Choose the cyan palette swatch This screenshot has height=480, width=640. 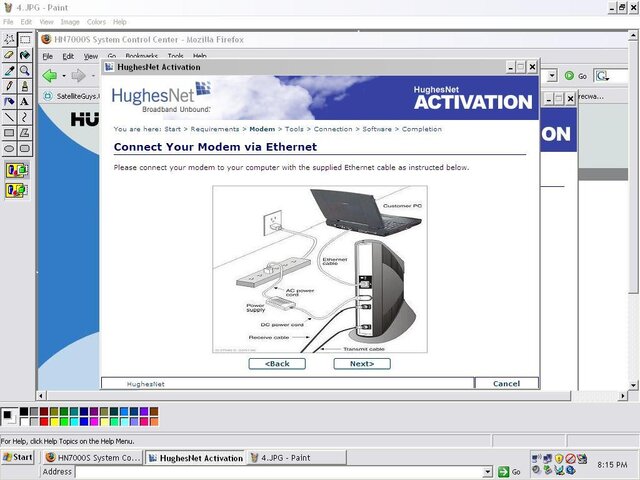[x=74, y=421]
